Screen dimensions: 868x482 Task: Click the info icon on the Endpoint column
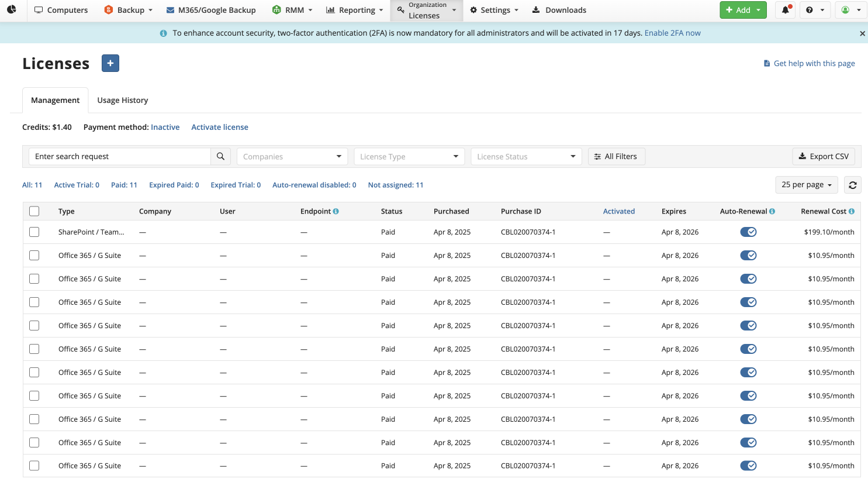click(x=334, y=211)
